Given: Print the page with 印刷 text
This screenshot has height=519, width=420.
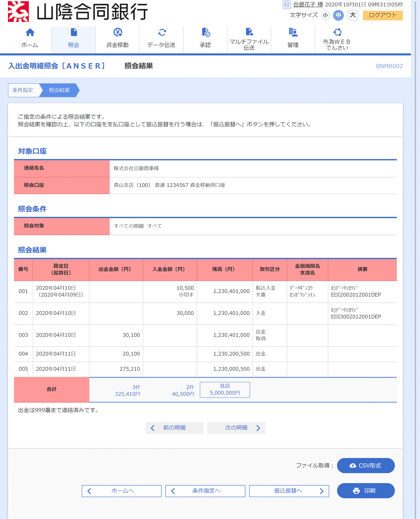Looking at the screenshot, I should pos(370,490).
